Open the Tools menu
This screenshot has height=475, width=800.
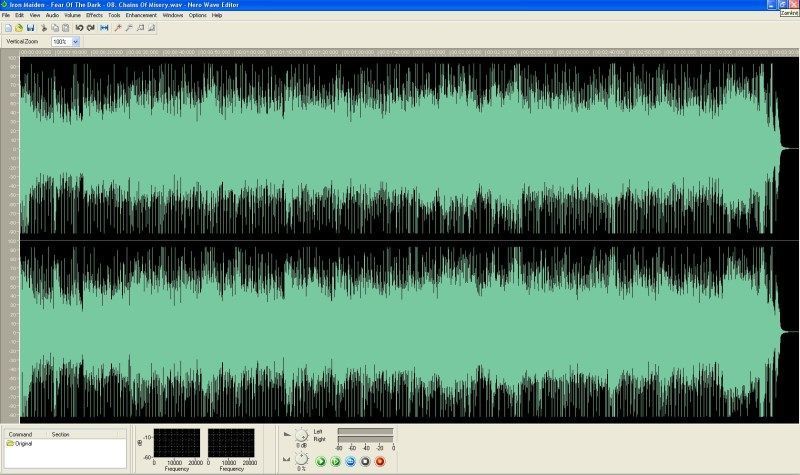pyautogui.click(x=114, y=15)
